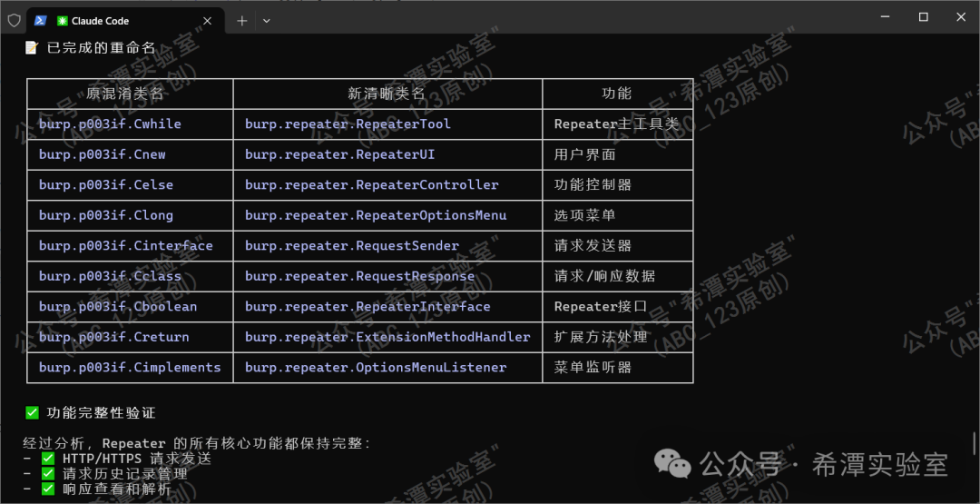
Task: Maximize the terminal window
Action: (923, 17)
